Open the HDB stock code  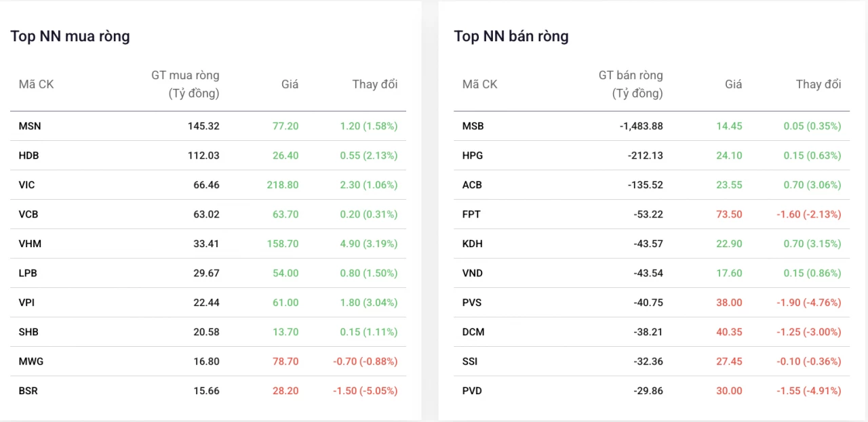tap(29, 156)
